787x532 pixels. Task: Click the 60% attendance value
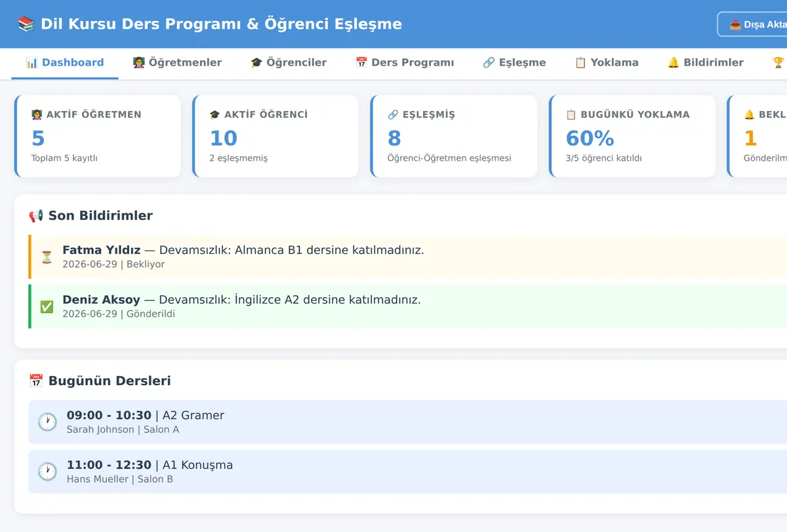click(590, 138)
